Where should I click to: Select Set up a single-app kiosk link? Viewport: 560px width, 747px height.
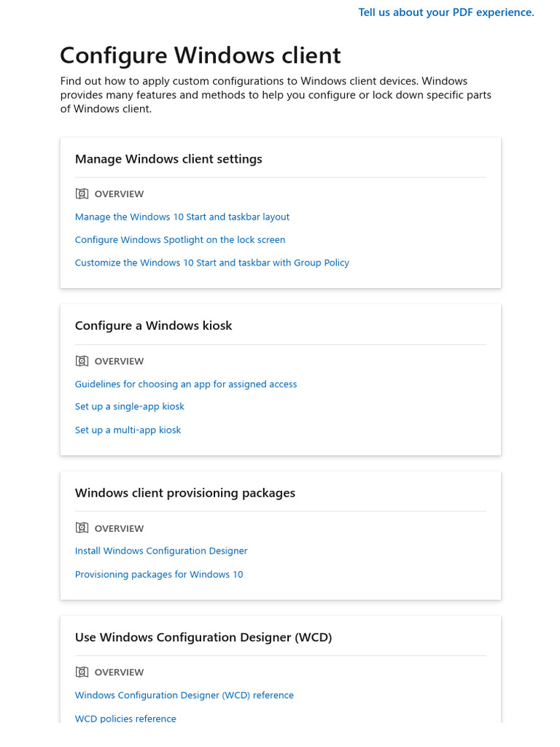click(130, 406)
